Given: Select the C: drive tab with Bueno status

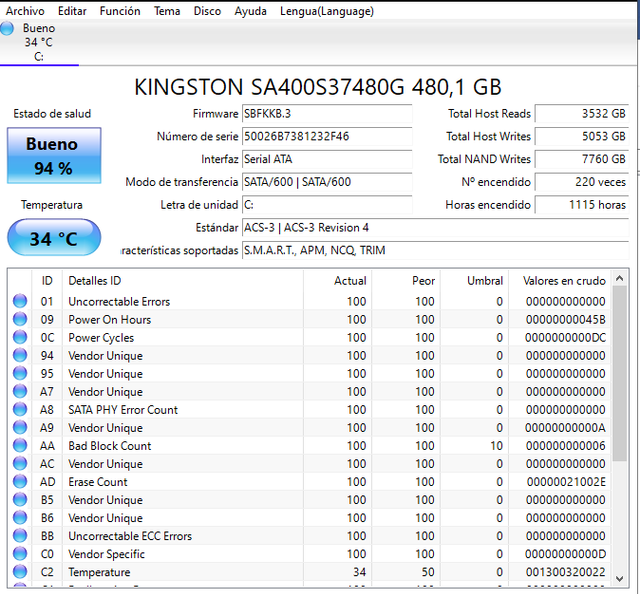Looking at the screenshot, I should point(39,42).
